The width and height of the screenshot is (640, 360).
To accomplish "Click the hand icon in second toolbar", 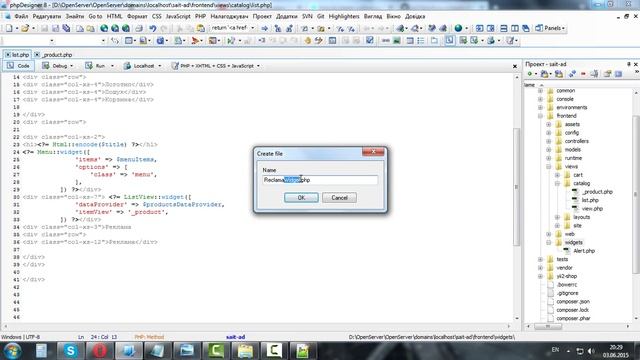I will click(308, 40).
